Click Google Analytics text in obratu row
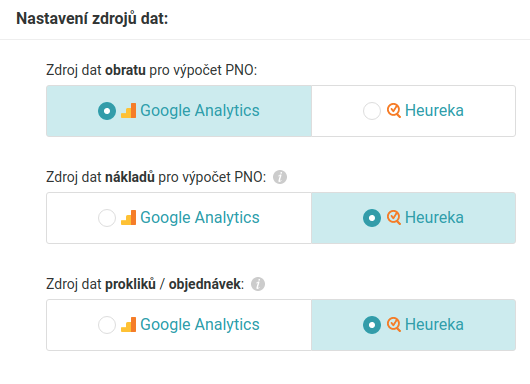Screen dimensions: 530x384 [200, 111]
